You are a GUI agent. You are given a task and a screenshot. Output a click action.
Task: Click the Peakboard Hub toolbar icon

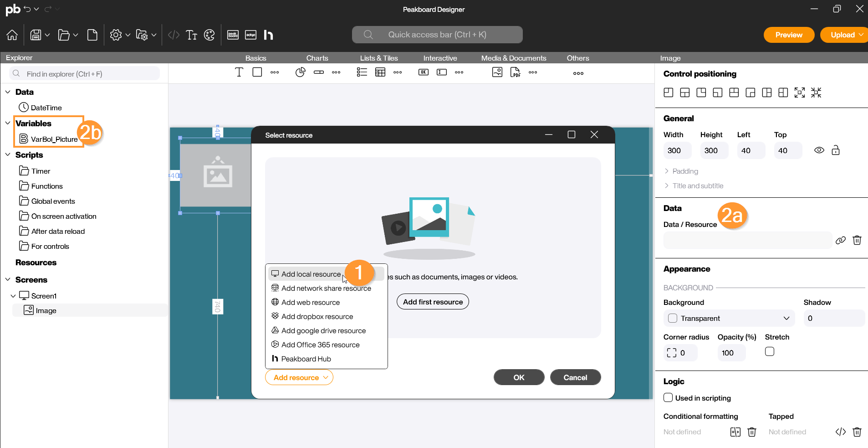(269, 35)
